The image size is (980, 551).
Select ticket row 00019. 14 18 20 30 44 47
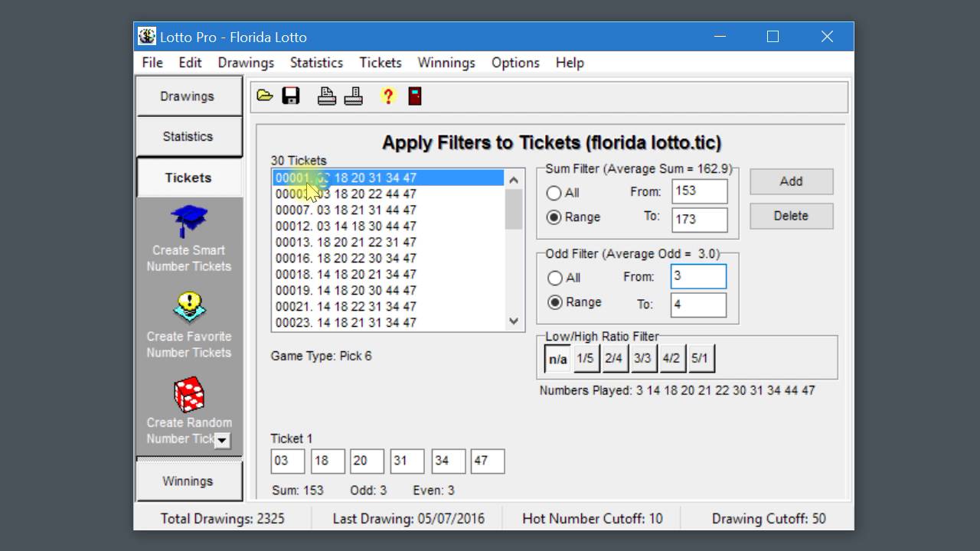coord(388,290)
